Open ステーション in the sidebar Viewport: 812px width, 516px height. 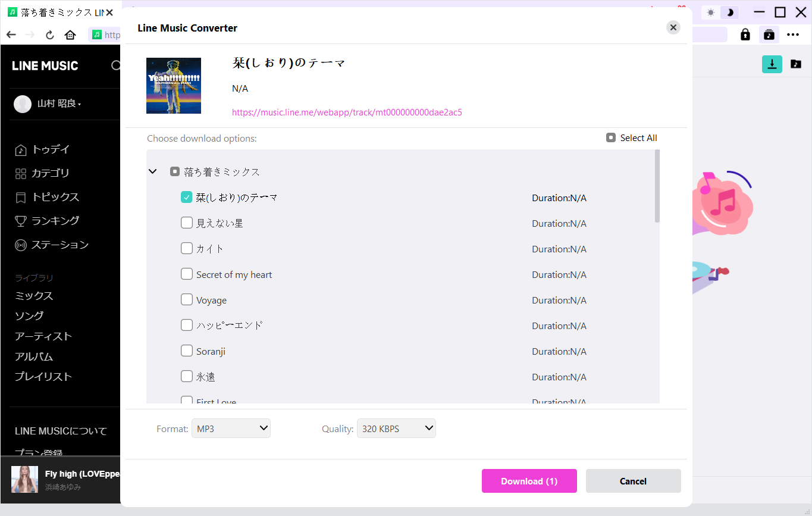[52, 245]
